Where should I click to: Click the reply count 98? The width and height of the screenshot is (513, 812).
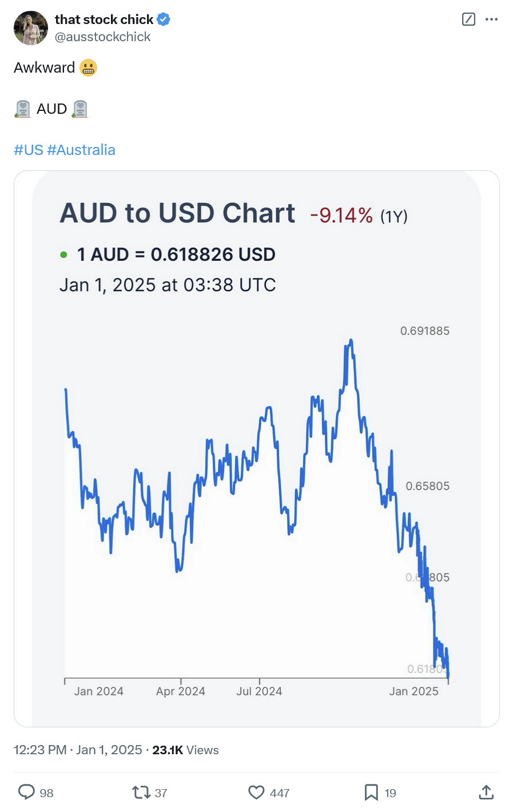tap(47, 793)
